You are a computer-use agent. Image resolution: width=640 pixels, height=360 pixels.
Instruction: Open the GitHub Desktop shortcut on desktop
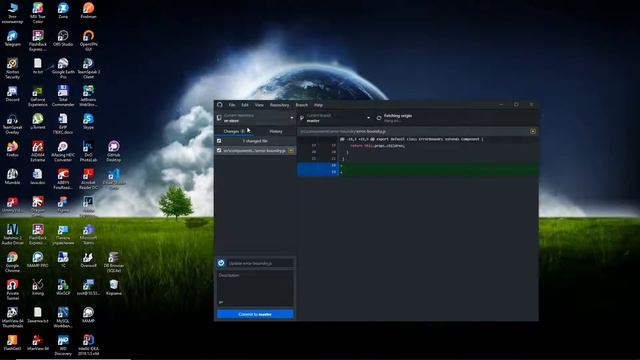[113, 151]
